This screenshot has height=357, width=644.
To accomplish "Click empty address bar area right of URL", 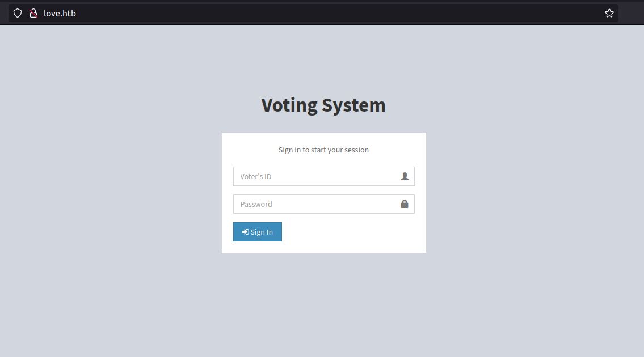I will (x=340, y=13).
